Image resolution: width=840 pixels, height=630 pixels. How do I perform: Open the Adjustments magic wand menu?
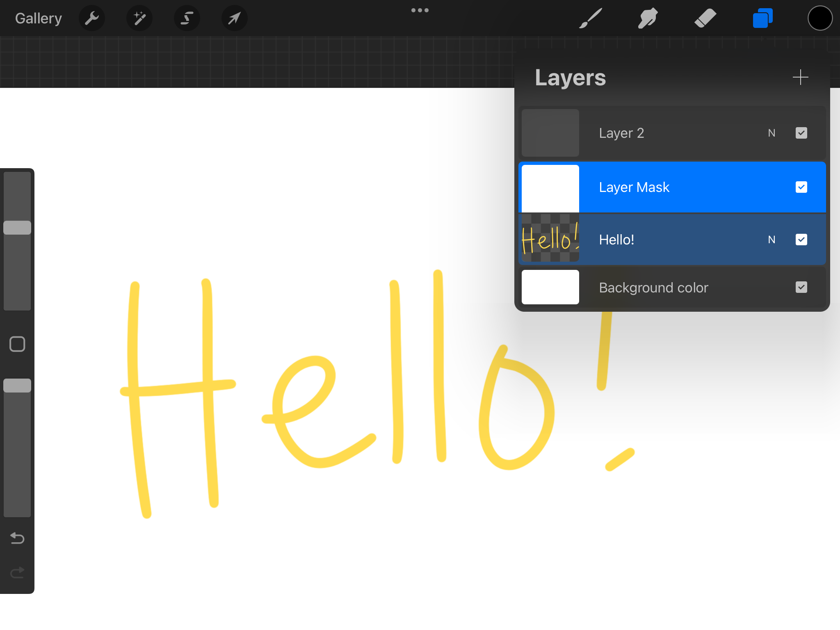tap(139, 18)
